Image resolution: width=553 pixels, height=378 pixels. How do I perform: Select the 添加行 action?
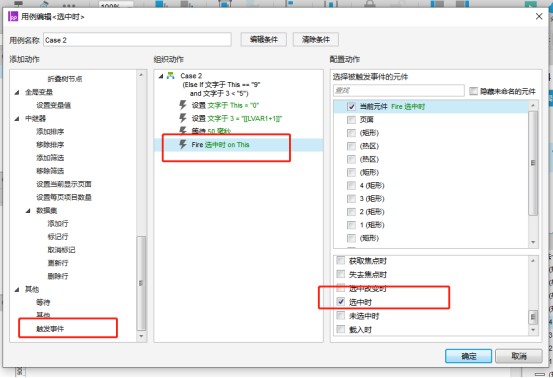pos(58,224)
